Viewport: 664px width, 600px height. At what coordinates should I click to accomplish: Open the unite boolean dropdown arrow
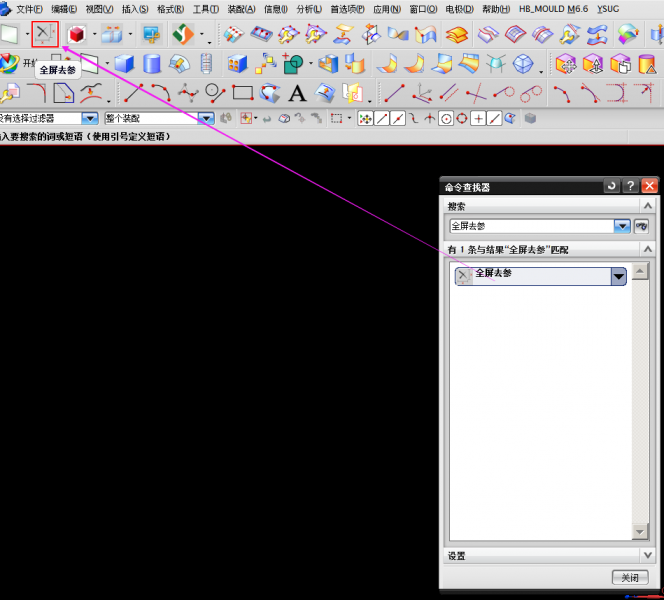pos(311,64)
